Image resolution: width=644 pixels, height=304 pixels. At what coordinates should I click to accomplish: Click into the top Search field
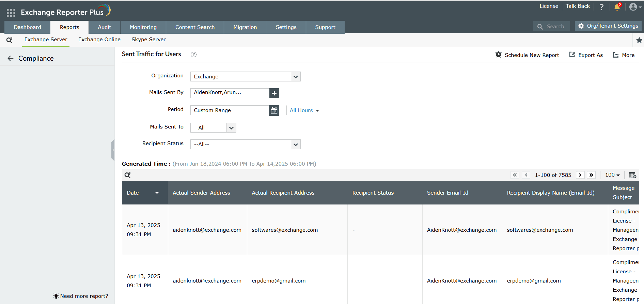coord(552,27)
